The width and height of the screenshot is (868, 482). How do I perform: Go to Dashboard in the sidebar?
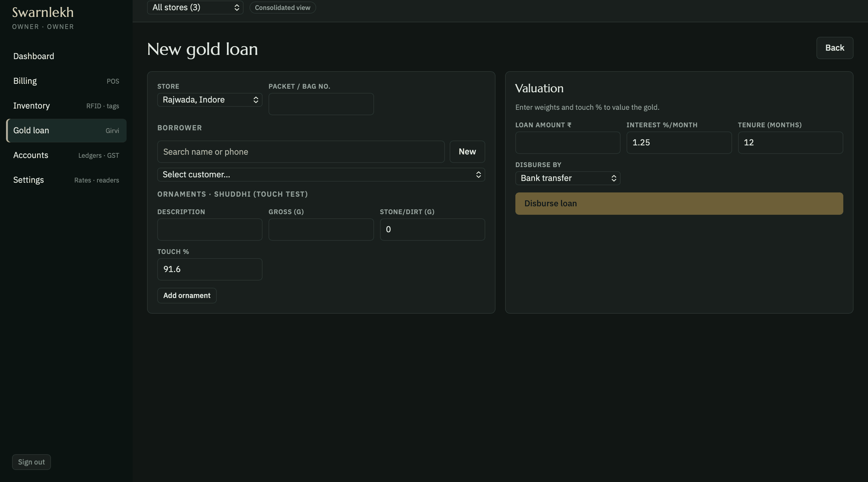point(66,56)
